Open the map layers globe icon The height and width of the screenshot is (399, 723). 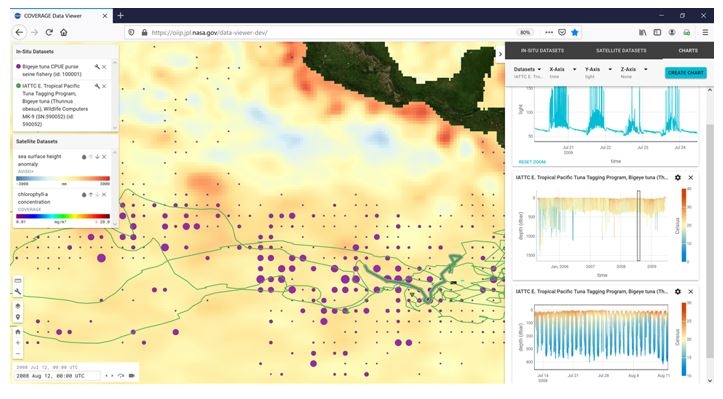click(18, 306)
